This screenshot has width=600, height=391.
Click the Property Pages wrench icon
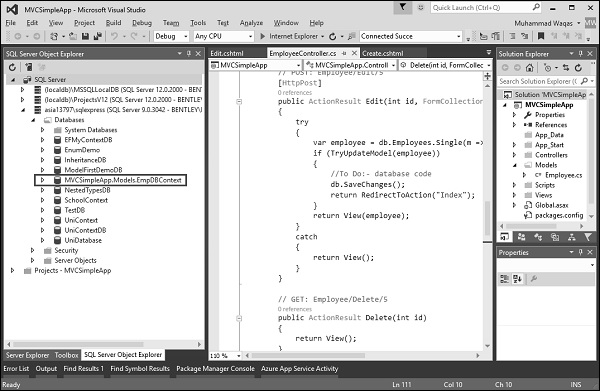tap(534, 279)
